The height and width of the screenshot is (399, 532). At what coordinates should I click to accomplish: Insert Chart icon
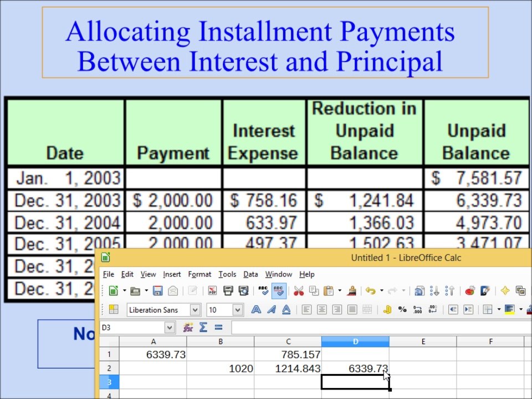pyautogui.click(x=470, y=291)
